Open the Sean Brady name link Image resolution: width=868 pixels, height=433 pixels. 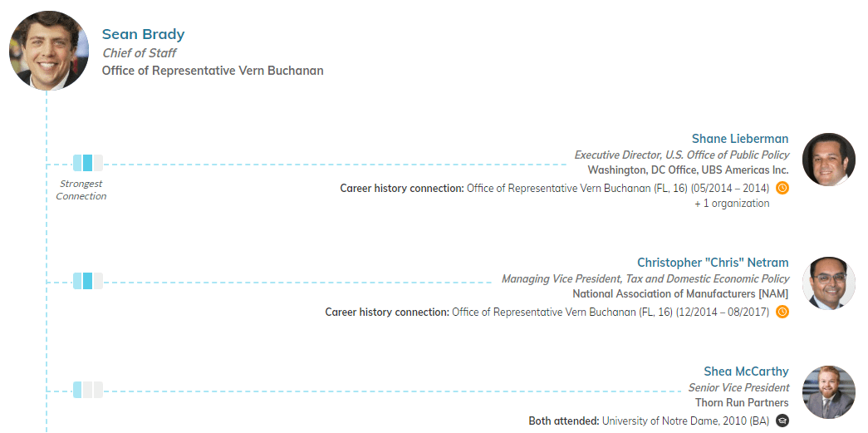coord(143,34)
